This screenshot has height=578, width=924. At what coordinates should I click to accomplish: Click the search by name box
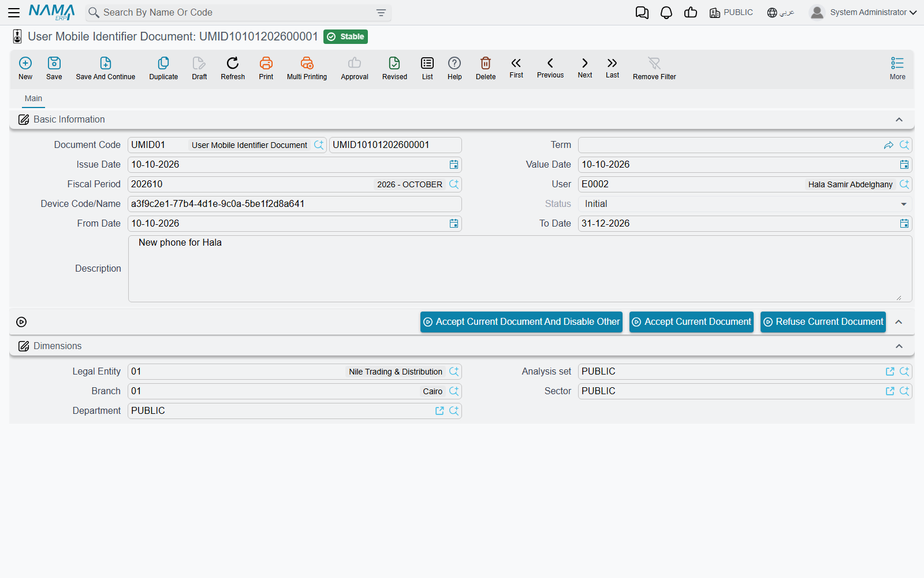[x=237, y=13]
